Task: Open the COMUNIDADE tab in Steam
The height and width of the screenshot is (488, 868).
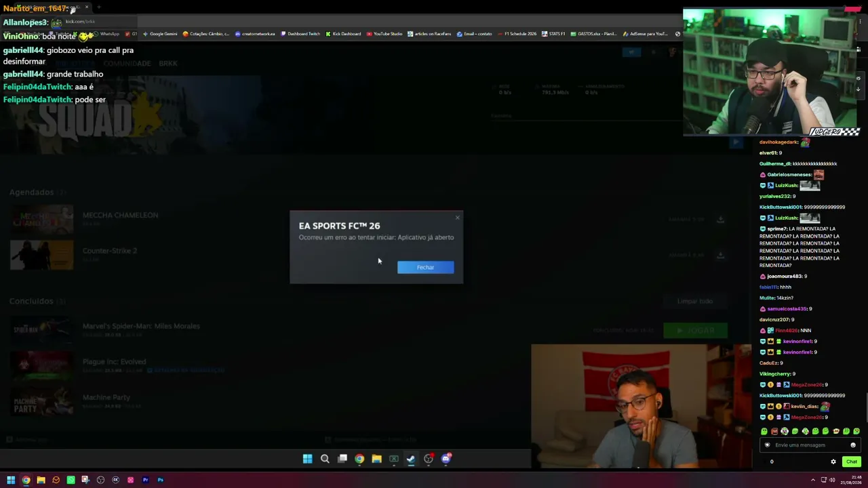Action: click(127, 64)
